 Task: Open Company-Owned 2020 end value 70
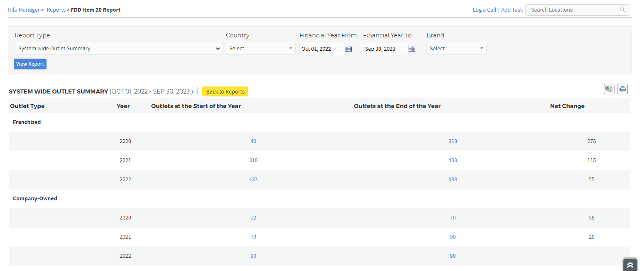tap(453, 218)
